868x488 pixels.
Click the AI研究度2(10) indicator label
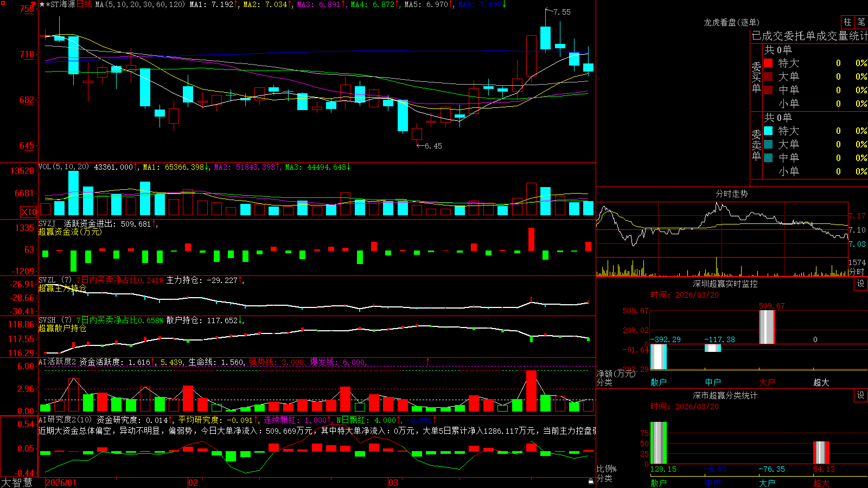coord(66,420)
